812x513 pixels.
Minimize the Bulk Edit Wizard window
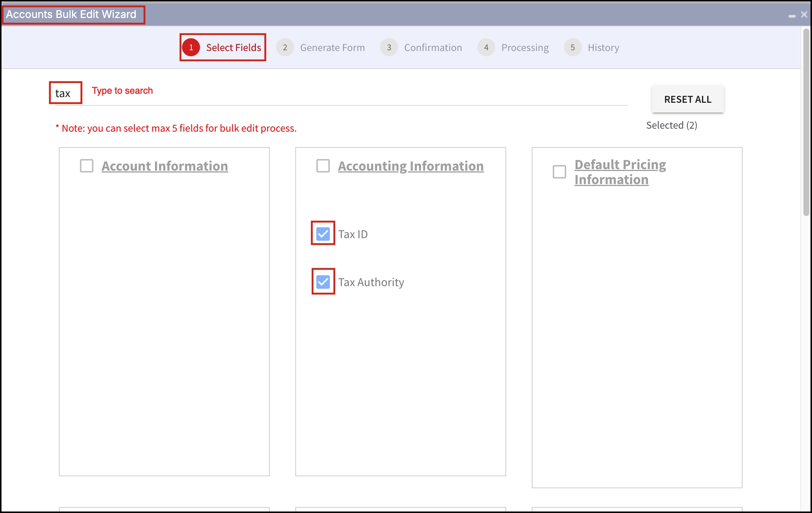792,15
